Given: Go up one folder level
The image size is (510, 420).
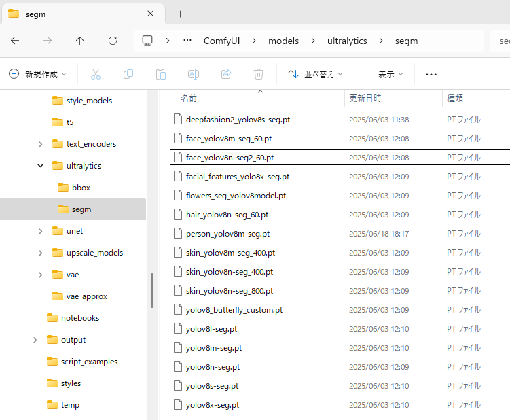Looking at the screenshot, I should [x=80, y=41].
